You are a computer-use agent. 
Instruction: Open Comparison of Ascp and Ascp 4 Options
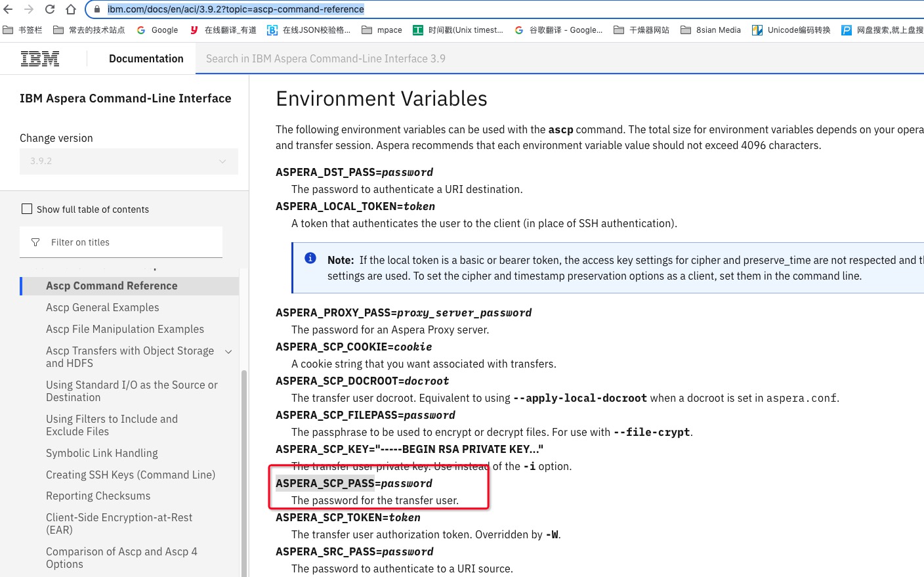click(x=121, y=558)
